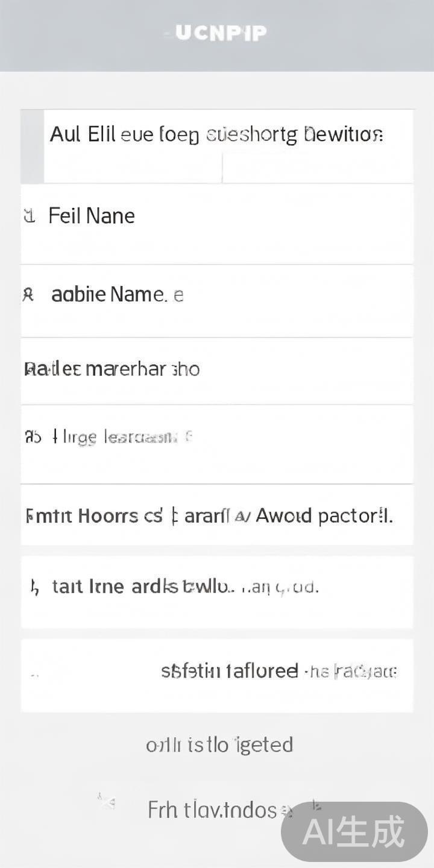Viewport: 434px width, 868px height.
Task: Click the "UCNPIP" title in top bar
Action: coord(217,33)
